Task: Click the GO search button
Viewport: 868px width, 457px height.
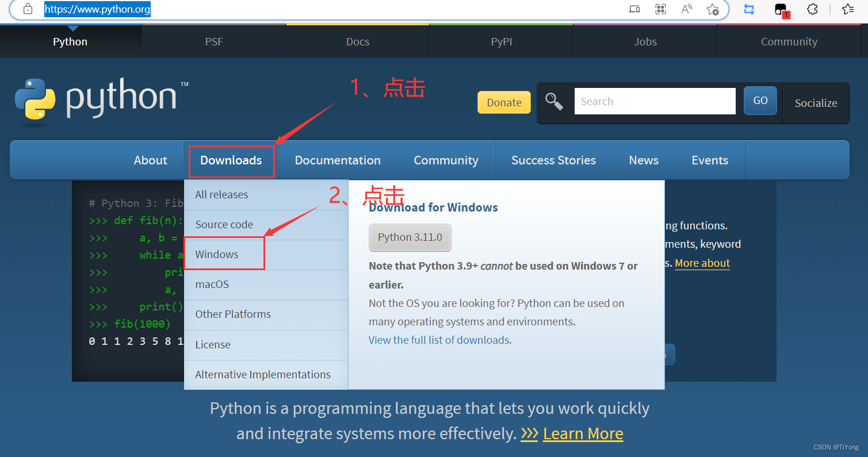Action: tap(760, 101)
